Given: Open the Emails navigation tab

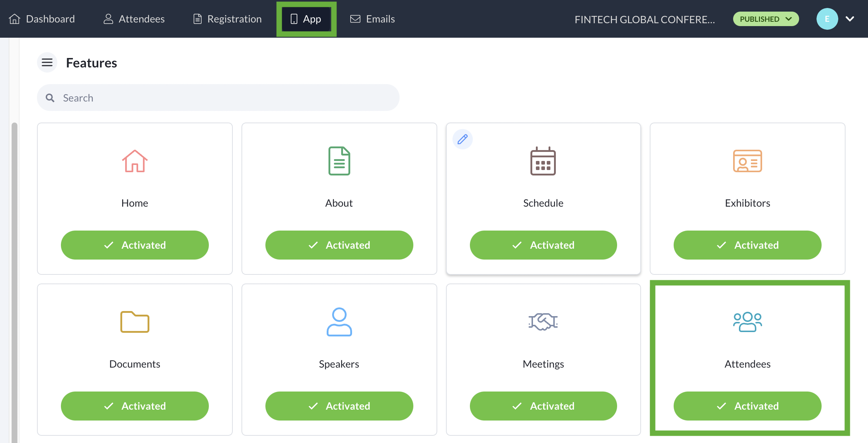Looking at the screenshot, I should 372,19.
